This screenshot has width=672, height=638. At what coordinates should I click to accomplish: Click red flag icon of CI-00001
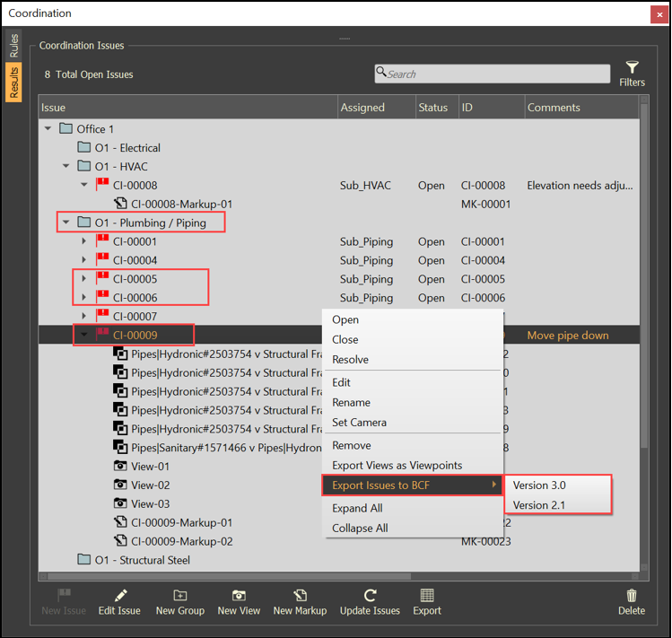pos(102,240)
